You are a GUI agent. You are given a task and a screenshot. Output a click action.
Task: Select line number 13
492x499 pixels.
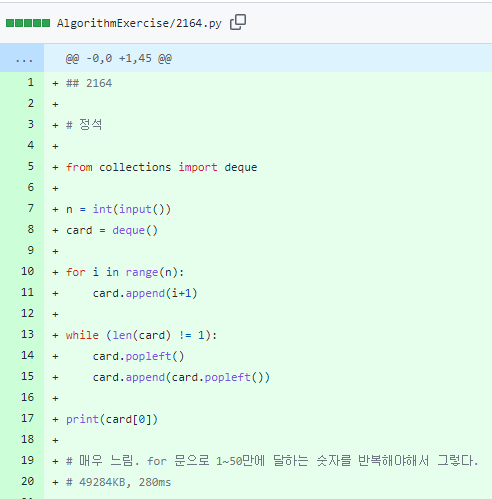pyautogui.click(x=27, y=335)
